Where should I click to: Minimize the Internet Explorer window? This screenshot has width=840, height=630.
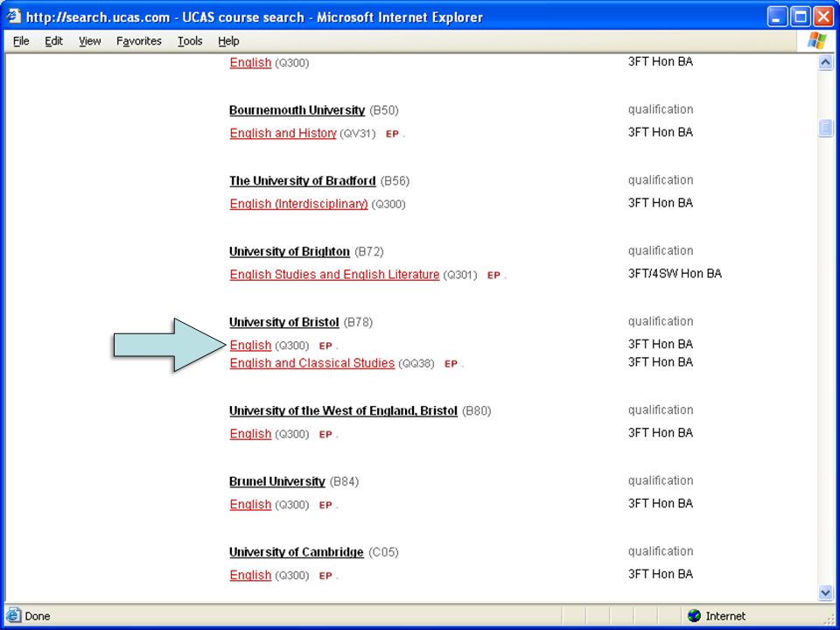[777, 17]
